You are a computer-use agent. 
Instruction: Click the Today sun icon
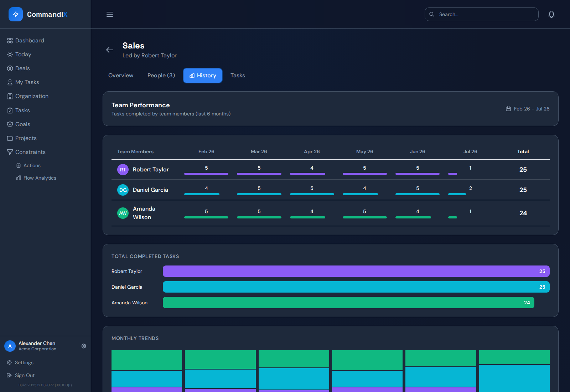coord(10,55)
